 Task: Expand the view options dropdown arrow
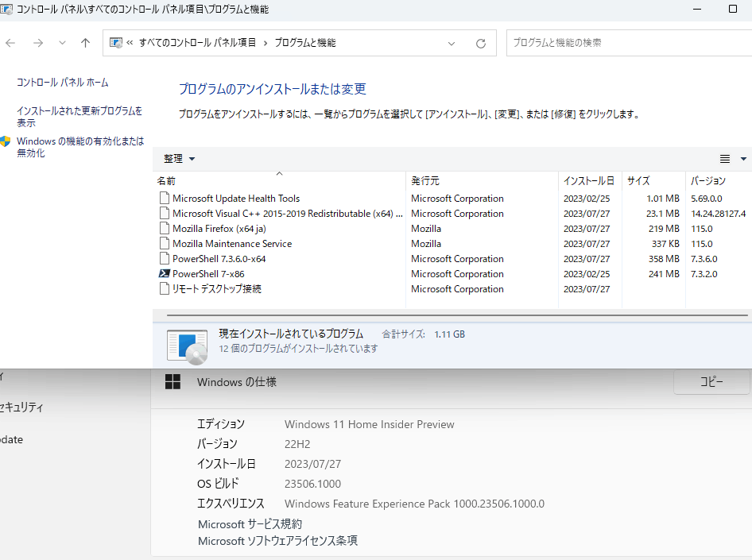[x=743, y=159]
